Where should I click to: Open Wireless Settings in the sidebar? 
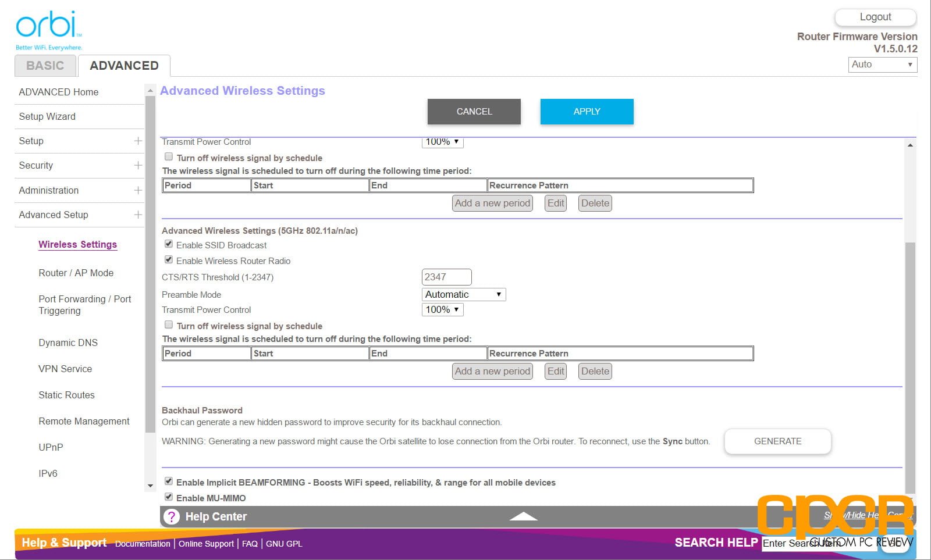coord(78,244)
